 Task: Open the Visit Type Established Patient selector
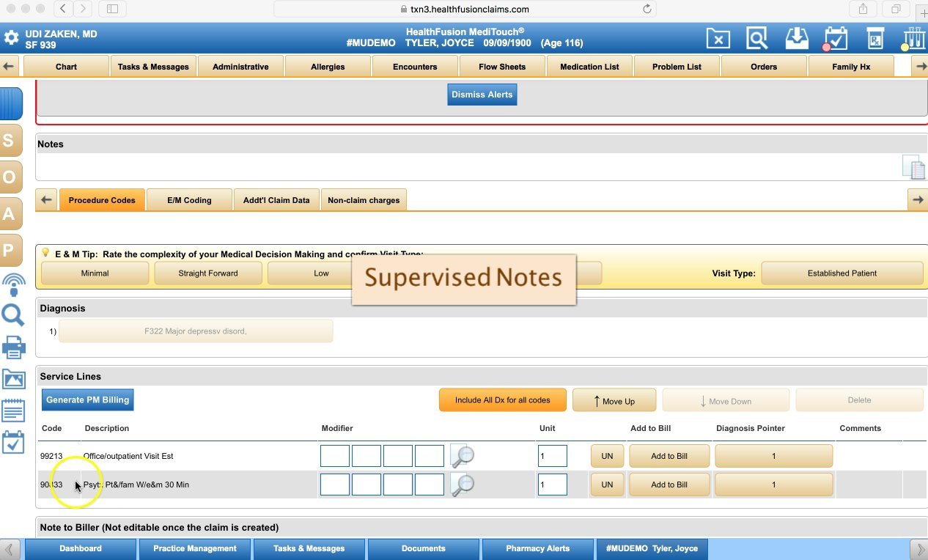842,273
